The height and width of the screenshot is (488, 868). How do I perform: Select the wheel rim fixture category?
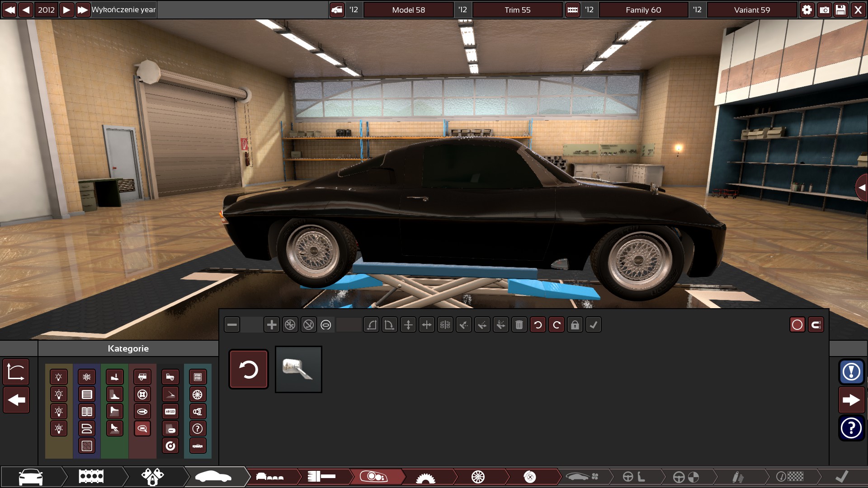pyautogui.click(x=198, y=394)
